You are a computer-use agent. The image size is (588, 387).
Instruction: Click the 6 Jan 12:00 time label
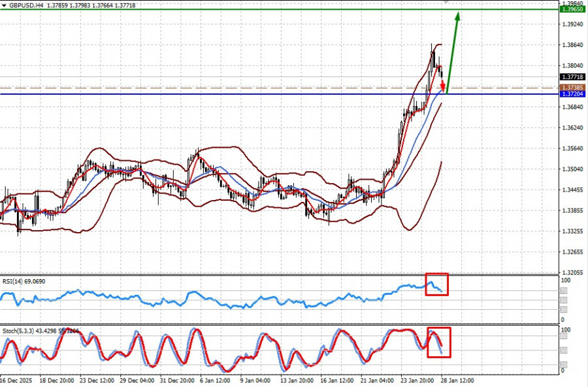tap(215, 380)
